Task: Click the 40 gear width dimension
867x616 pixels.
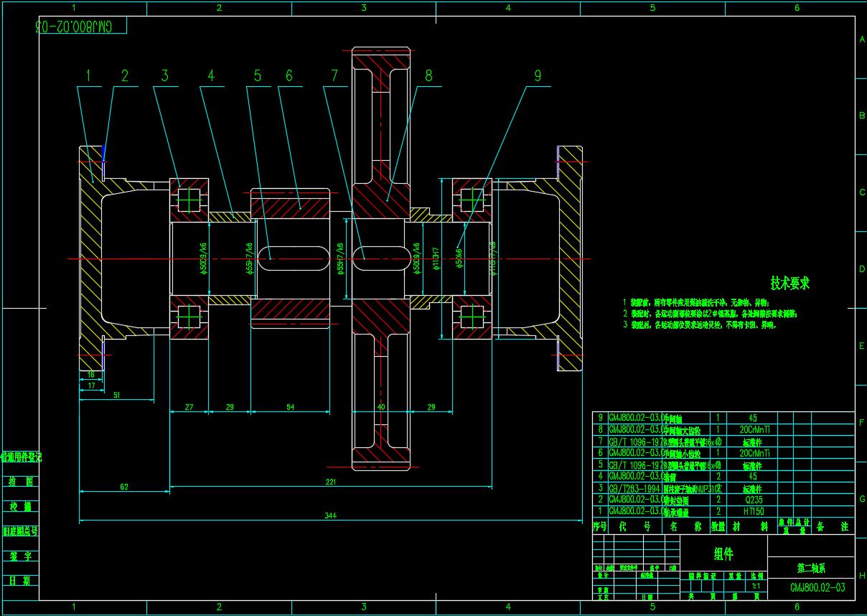Action: (381, 407)
